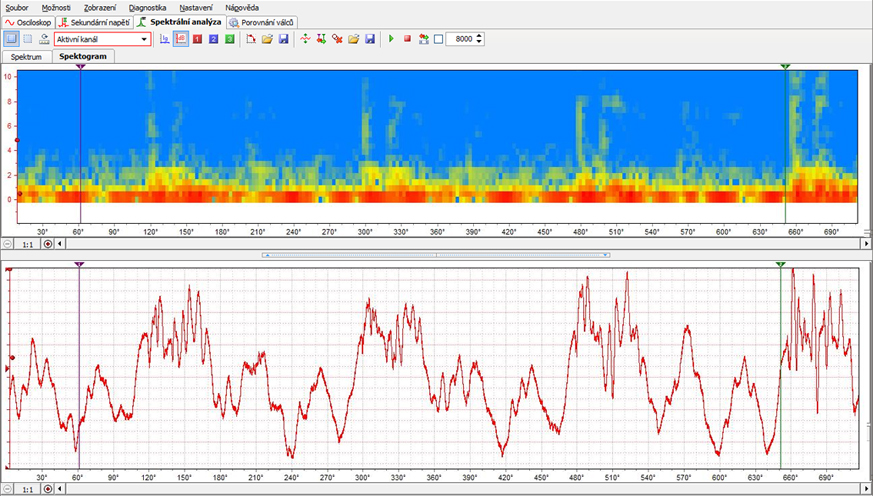873x496 pixels.
Task: Toggle the first highlighted view mode button
Action: (11, 39)
